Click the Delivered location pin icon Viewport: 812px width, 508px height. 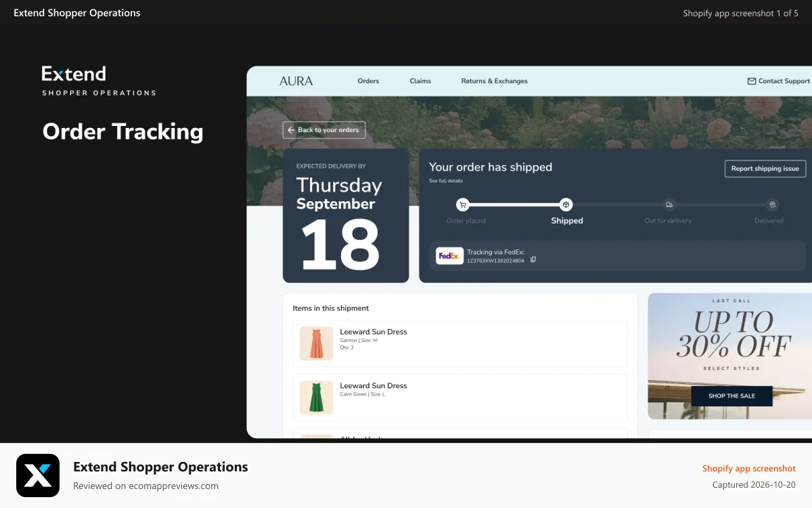[773, 205]
